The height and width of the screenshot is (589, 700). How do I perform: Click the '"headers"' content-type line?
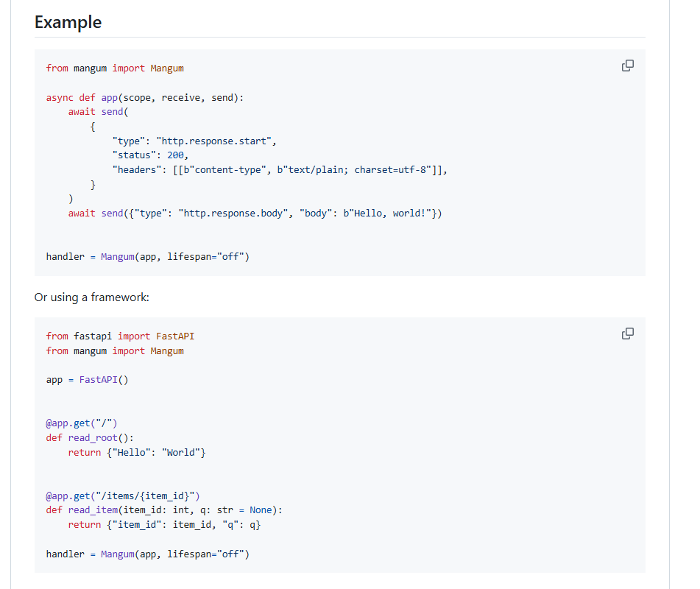(280, 169)
